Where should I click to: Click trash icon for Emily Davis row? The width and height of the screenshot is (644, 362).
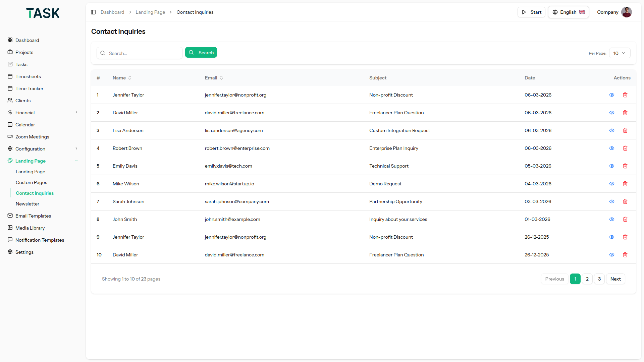point(625,166)
